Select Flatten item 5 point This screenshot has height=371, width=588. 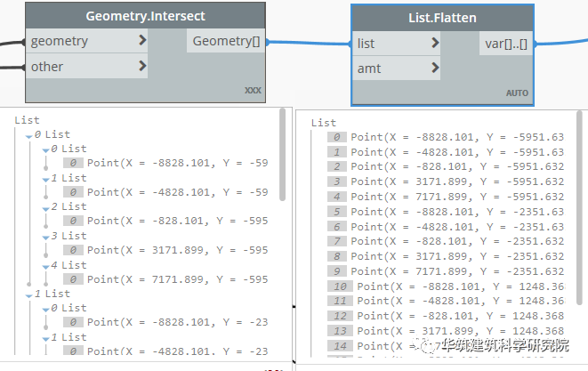pyautogui.click(x=457, y=212)
